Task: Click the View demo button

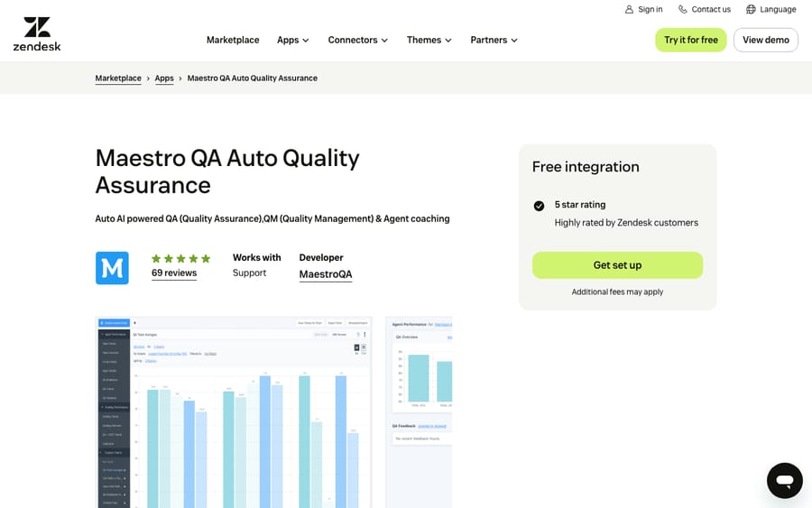Action: tap(766, 40)
